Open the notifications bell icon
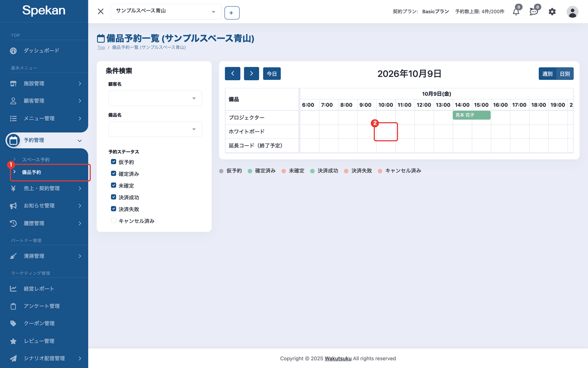Image resolution: width=588 pixels, height=368 pixels. [x=516, y=12]
